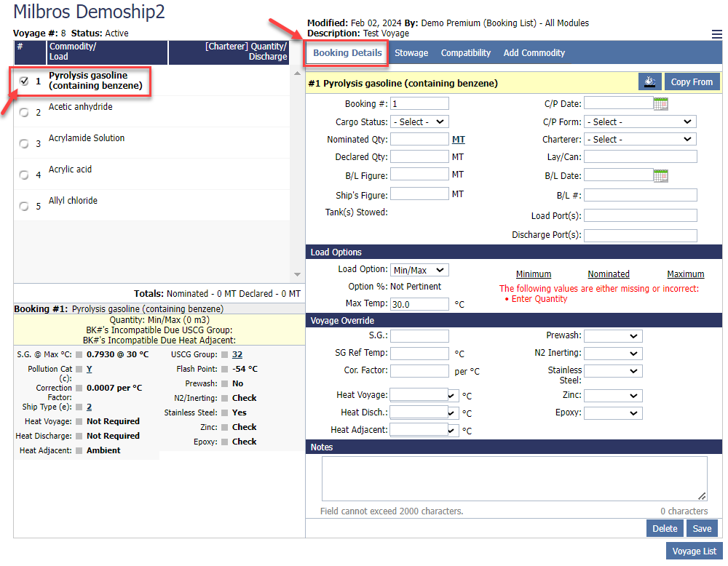The image size is (728, 566).
Task: Click the commodity list scroll-down arrow
Action: [x=296, y=274]
